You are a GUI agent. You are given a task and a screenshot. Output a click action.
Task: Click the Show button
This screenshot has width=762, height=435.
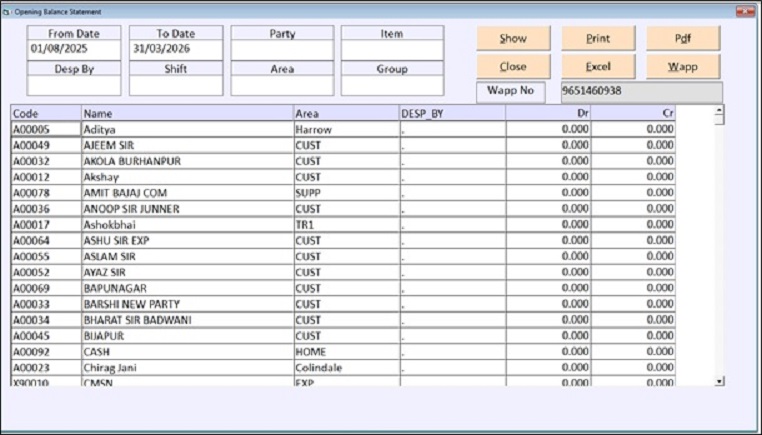pyautogui.click(x=513, y=38)
